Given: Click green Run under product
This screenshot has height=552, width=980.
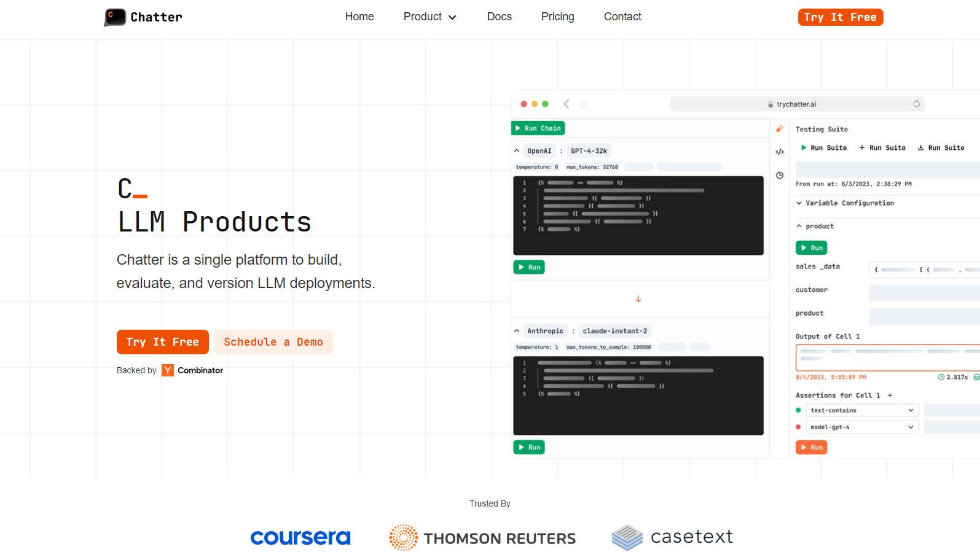Looking at the screenshot, I should [811, 248].
